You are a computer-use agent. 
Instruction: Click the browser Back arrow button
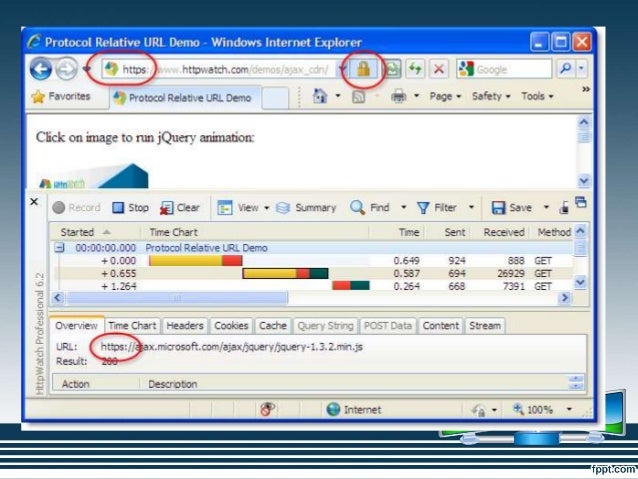click(41, 69)
